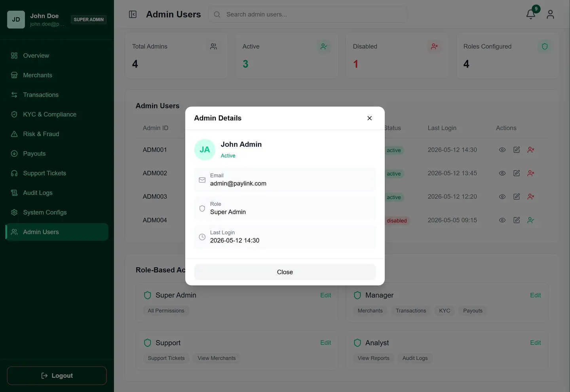
Task: Close the Admin Details dialog with X
Action: [369, 118]
